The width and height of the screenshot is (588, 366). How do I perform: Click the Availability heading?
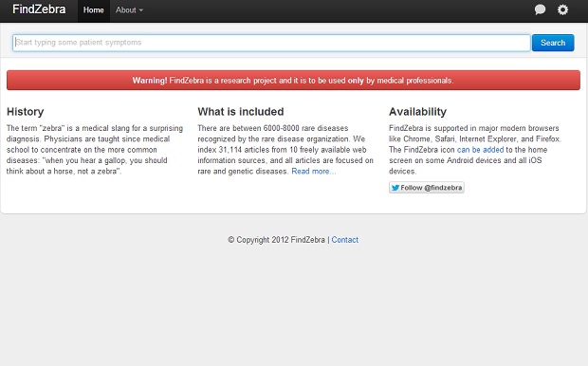point(417,112)
